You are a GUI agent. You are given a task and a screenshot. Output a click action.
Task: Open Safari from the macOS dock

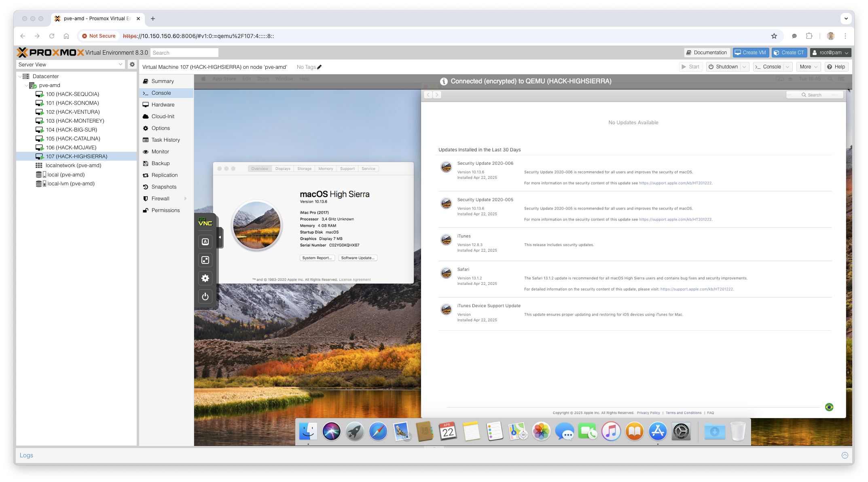[x=378, y=431]
